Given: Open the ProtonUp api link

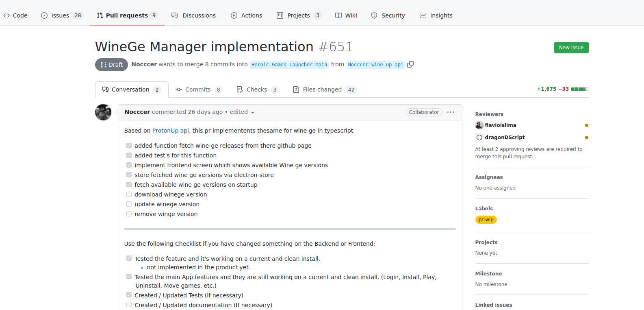Looking at the screenshot, I should point(171,131).
